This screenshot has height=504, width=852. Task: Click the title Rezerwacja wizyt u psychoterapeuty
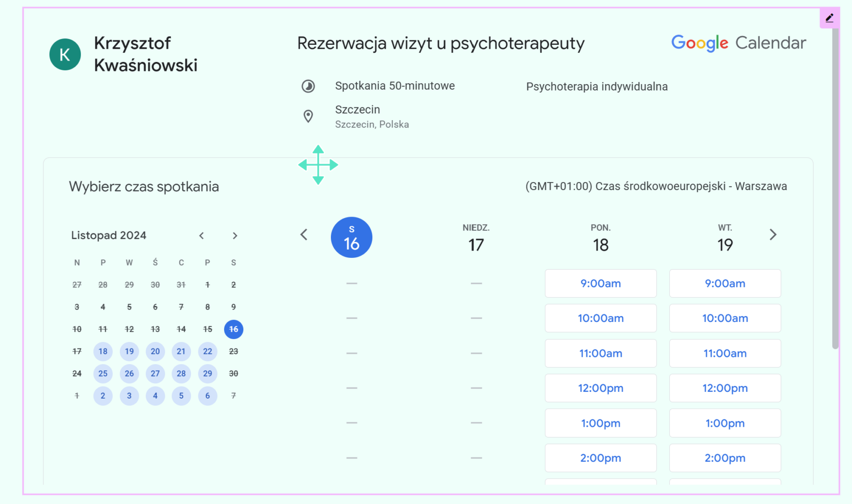[x=441, y=44]
